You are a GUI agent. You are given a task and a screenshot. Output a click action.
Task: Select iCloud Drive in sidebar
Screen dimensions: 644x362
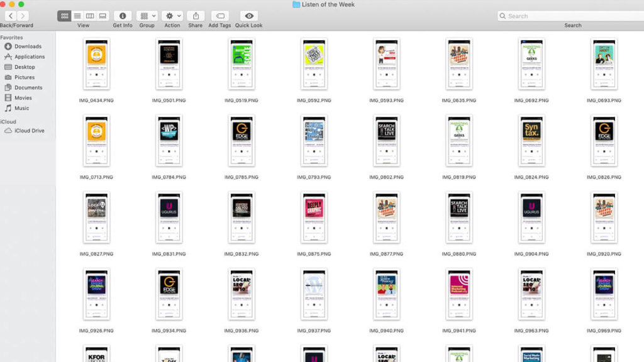click(x=29, y=131)
